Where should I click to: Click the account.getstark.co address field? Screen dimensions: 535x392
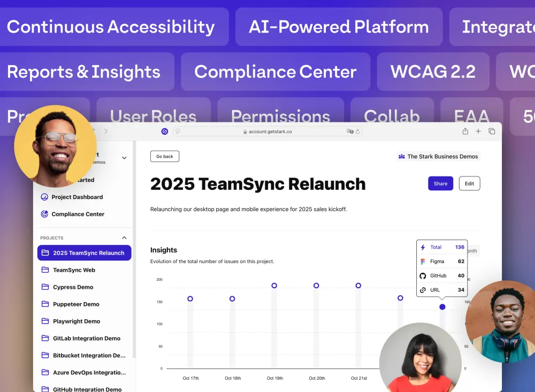267,132
